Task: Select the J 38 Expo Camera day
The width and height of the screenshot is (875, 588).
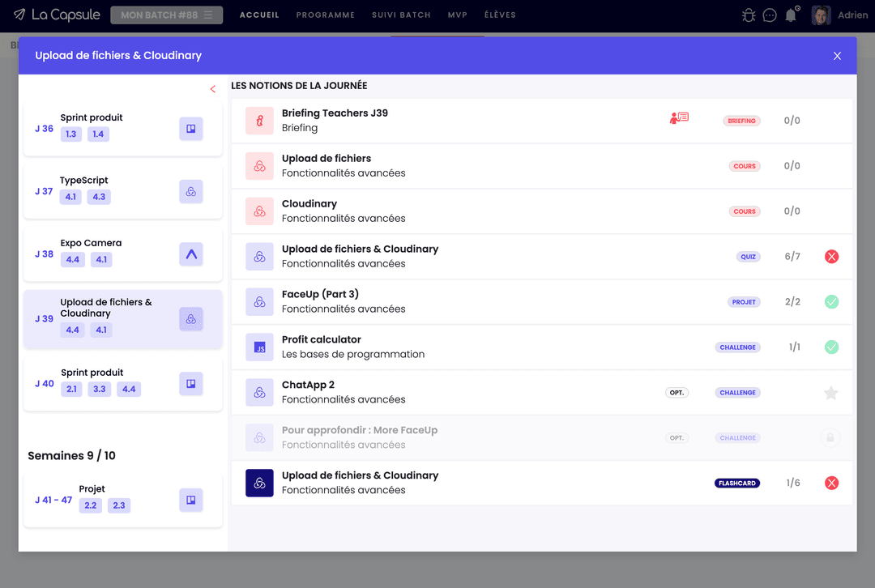Action: pos(123,254)
